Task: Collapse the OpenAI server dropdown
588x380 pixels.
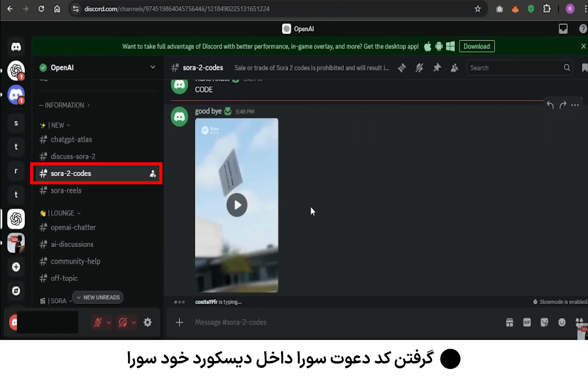Action: tap(153, 68)
